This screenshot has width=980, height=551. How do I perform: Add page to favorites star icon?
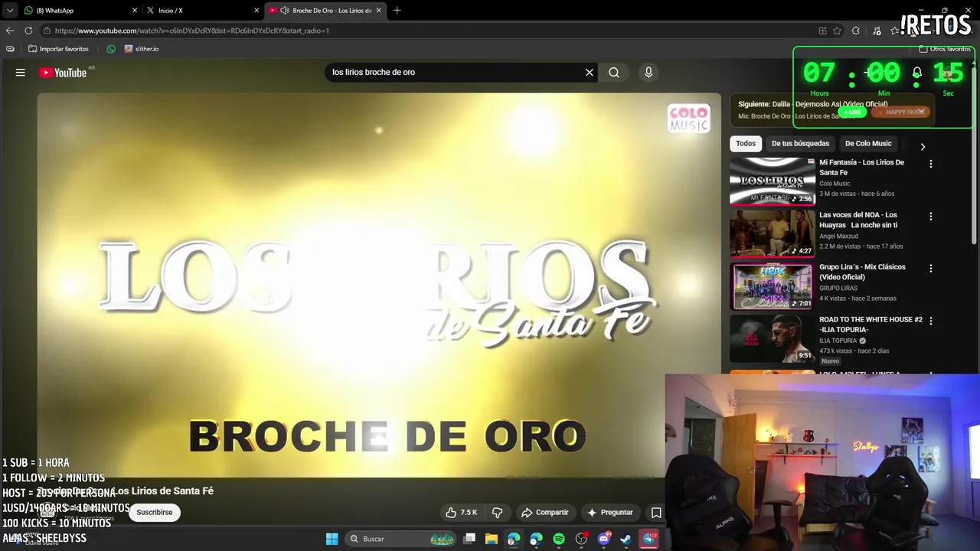click(837, 31)
